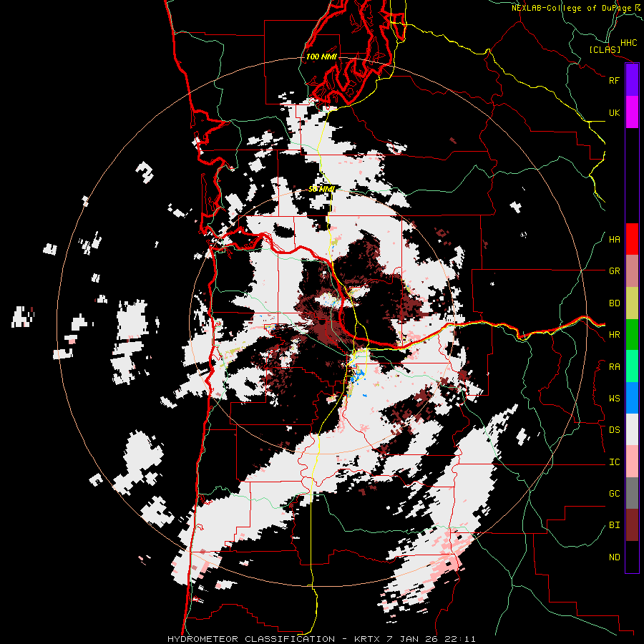Click the RA legend label
Screen dimensions: 644x644
(614, 367)
